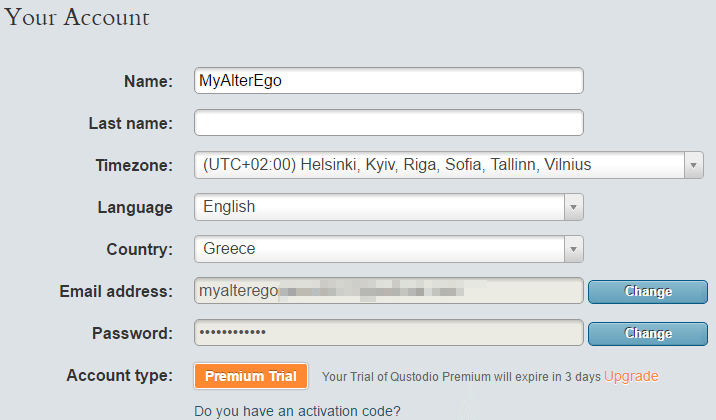Expand the Language dropdown arrow
Viewport: 716px width, 420px height.
click(573, 207)
